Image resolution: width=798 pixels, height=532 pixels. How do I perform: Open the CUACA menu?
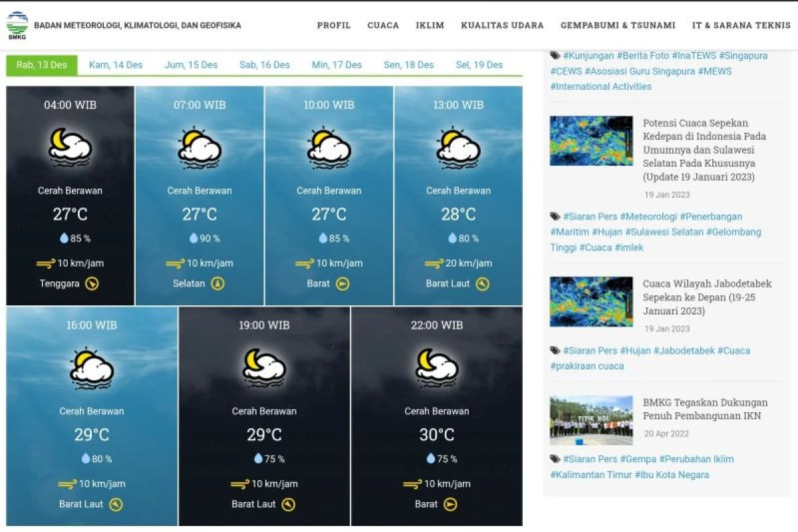[x=383, y=25]
